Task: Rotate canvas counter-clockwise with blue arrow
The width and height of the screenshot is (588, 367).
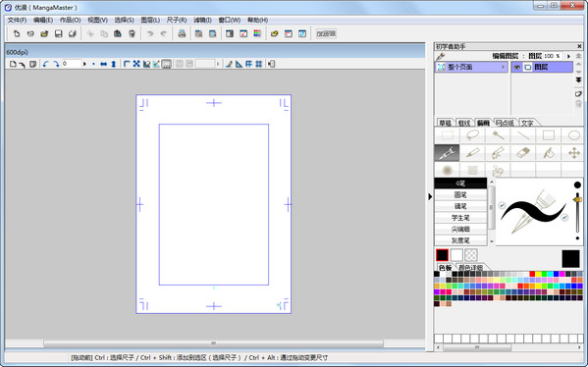Action: click(x=46, y=64)
